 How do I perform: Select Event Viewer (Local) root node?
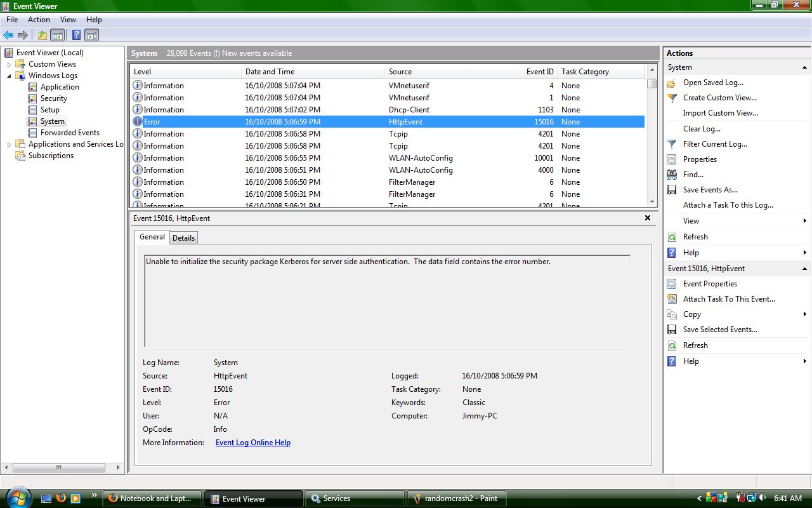[x=50, y=53]
